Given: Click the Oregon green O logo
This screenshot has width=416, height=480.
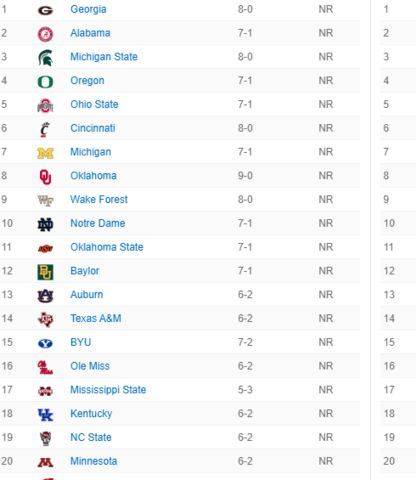Looking at the screenshot, I should pyautogui.click(x=45, y=82).
